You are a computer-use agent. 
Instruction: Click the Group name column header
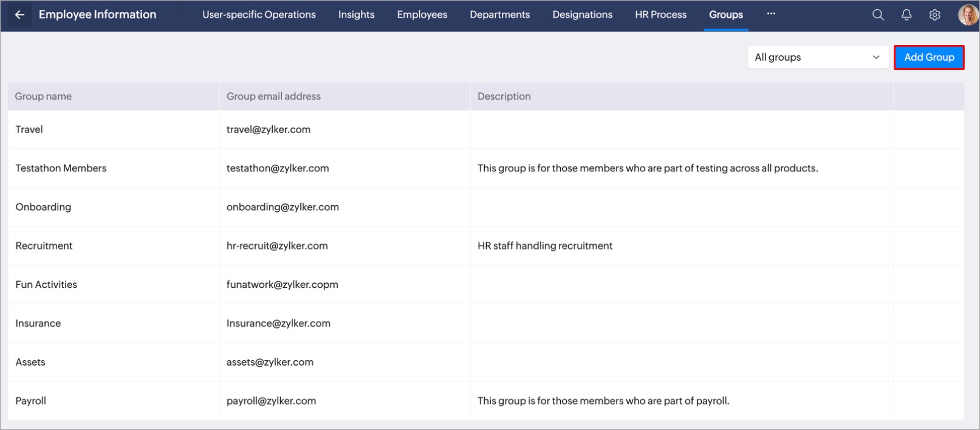click(x=43, y=96)
